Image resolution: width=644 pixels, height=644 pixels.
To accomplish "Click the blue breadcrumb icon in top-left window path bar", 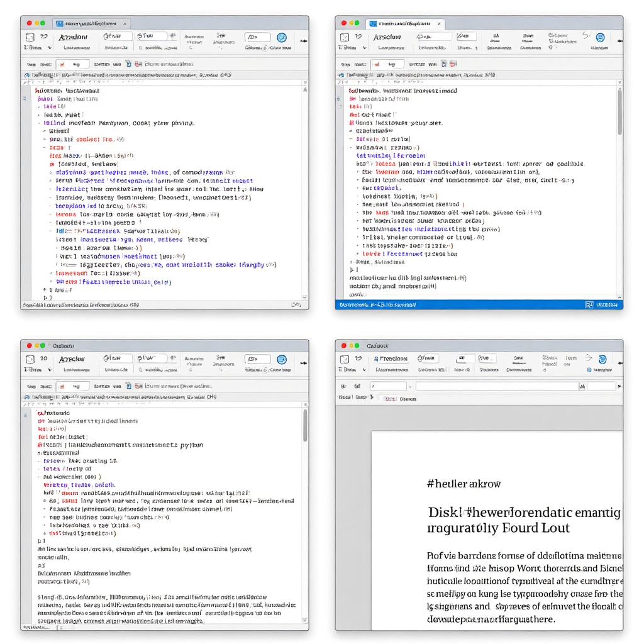I will click(x=26, y=75).
